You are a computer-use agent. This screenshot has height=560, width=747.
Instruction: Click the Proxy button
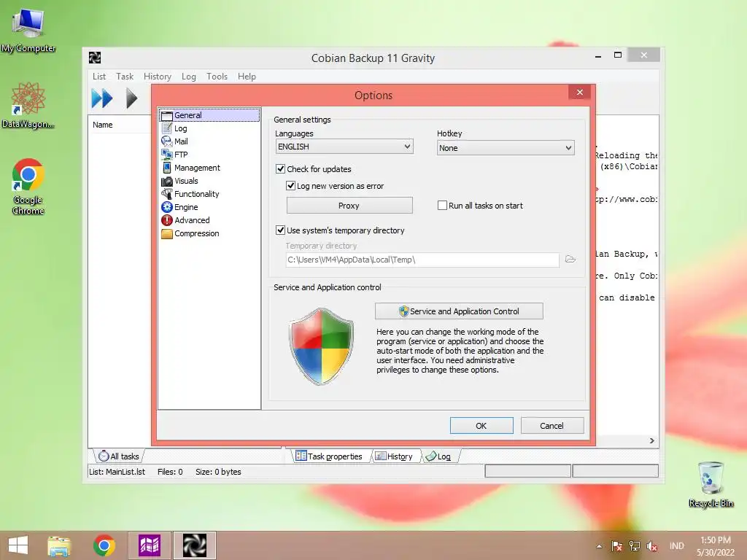[349, 205]
